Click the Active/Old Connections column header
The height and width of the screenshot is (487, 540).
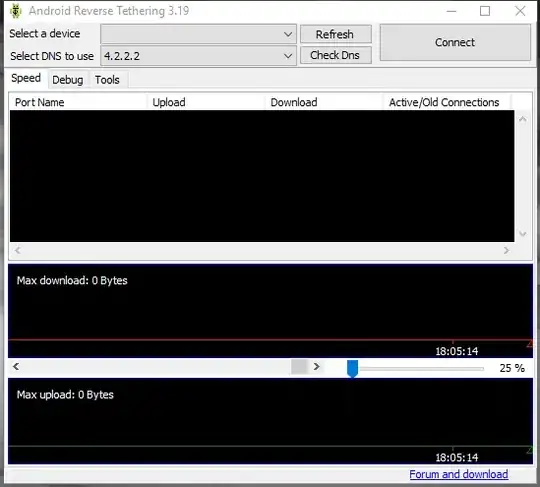click(x=447, y=102)
